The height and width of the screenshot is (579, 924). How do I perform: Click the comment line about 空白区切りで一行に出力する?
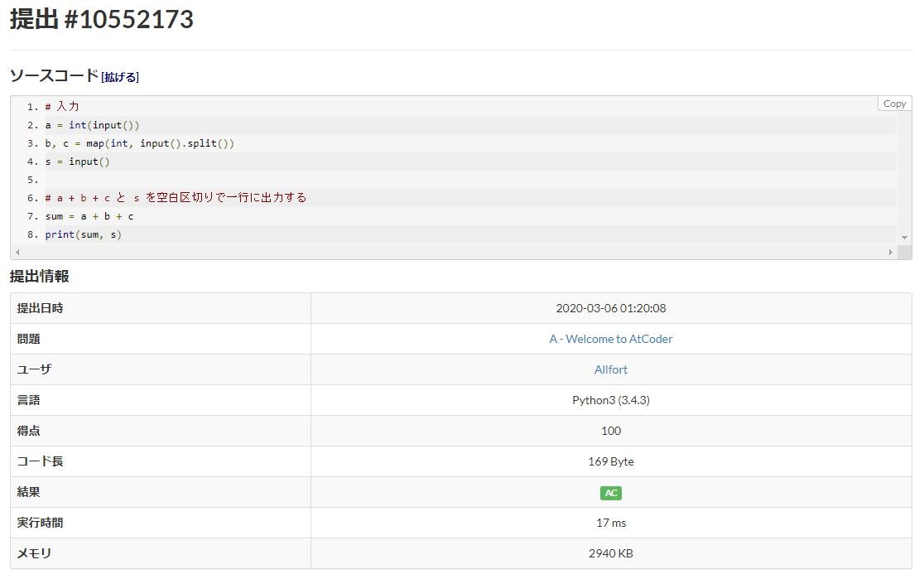click(x=176, y=198)
